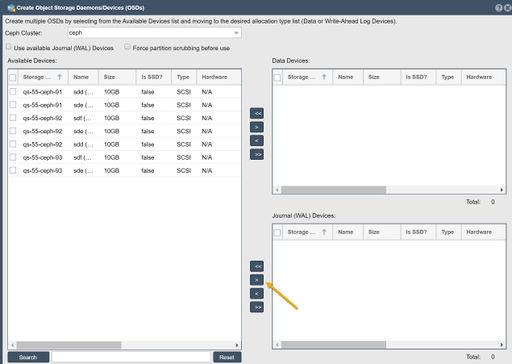Sort Available Devices by Type column
512x364 pixels.
tap(184, 77)
